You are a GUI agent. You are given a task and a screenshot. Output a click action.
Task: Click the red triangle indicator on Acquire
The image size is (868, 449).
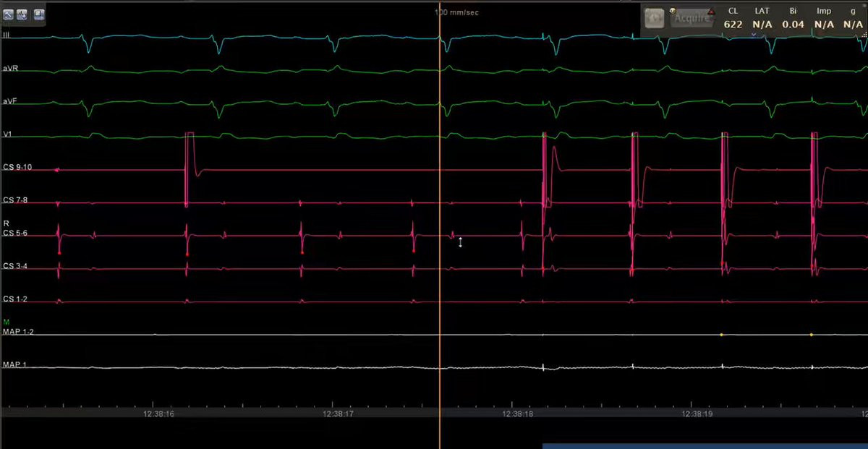[711, 12]
